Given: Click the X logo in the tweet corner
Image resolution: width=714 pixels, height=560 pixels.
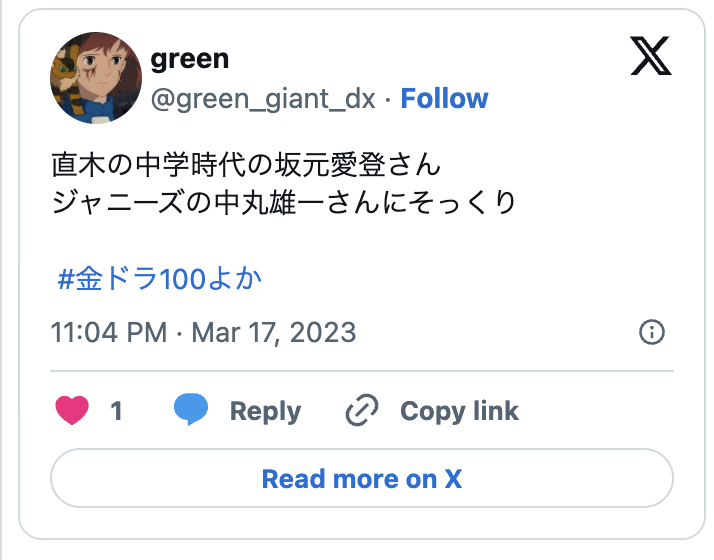Looking at the screenshot, I should (x=651, y=56).
